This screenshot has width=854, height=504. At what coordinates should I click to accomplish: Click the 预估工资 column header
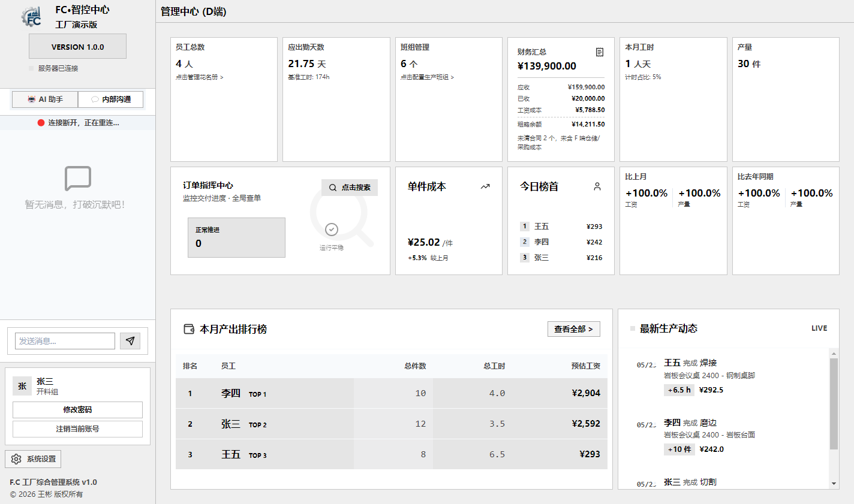[x=585, y=366]
